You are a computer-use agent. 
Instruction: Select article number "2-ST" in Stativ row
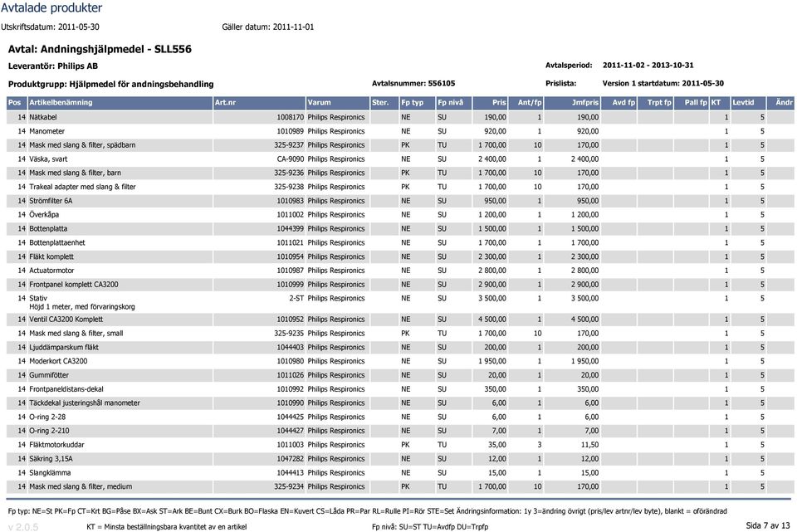coord(296,298)
